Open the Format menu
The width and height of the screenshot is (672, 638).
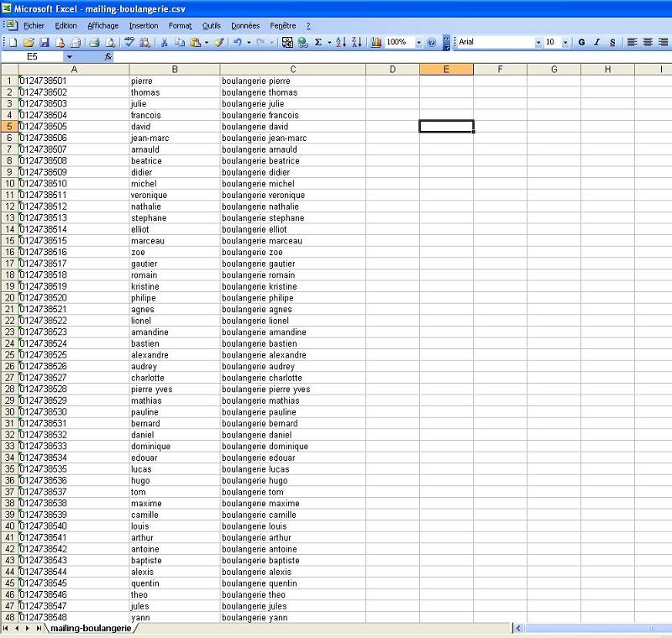click(x=181, y=26)
